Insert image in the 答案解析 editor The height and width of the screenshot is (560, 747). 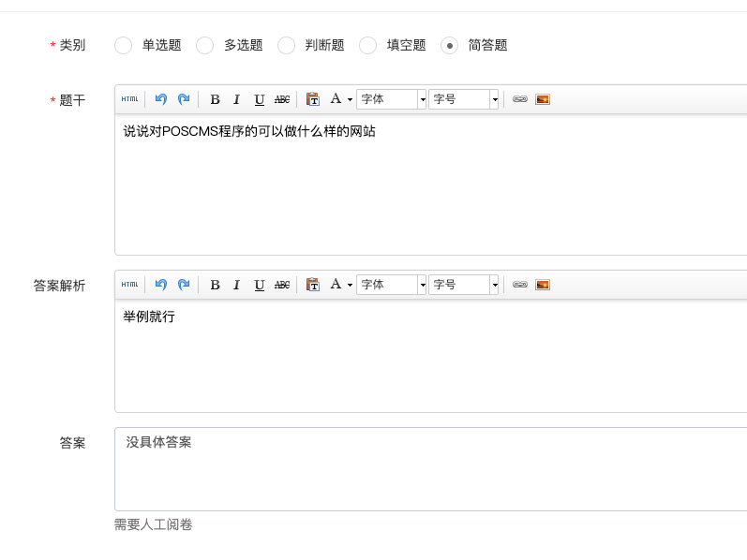543,285
